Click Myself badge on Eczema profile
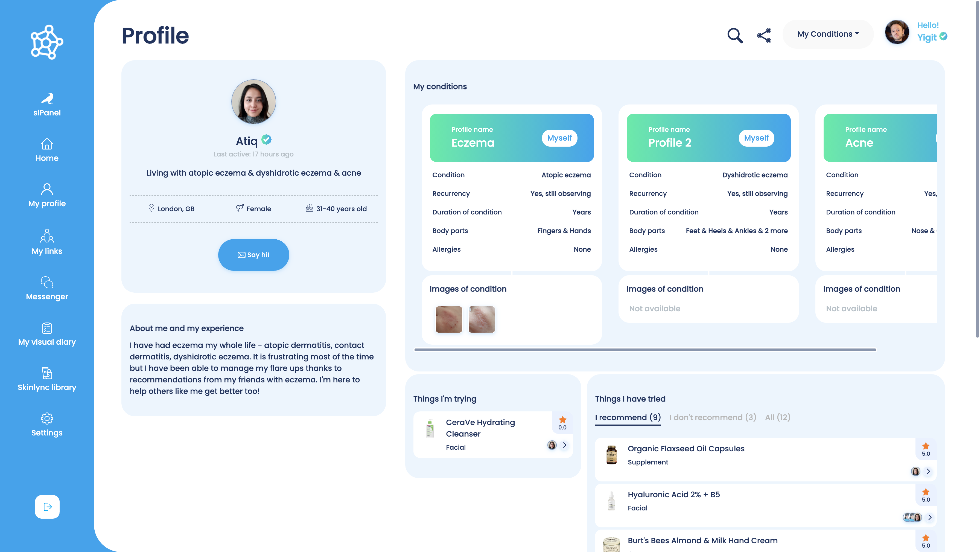The height and width of the screenshot is (552, 980). click(559, 138)
